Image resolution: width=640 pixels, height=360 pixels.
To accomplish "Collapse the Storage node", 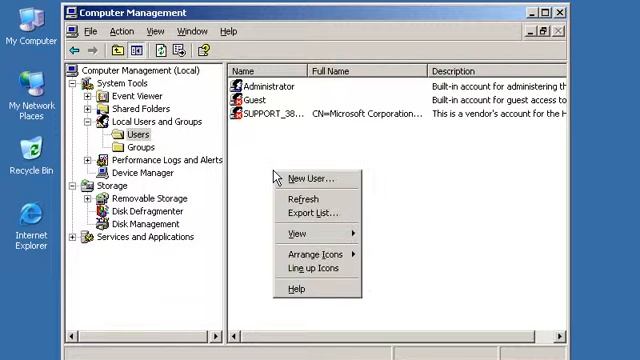I will (x=72, y=186).
